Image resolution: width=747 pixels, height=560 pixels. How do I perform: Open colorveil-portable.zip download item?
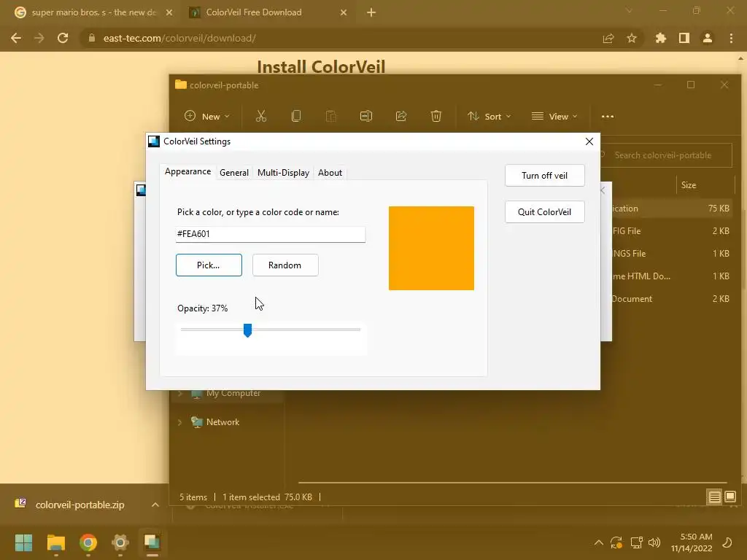click(80, 505)
